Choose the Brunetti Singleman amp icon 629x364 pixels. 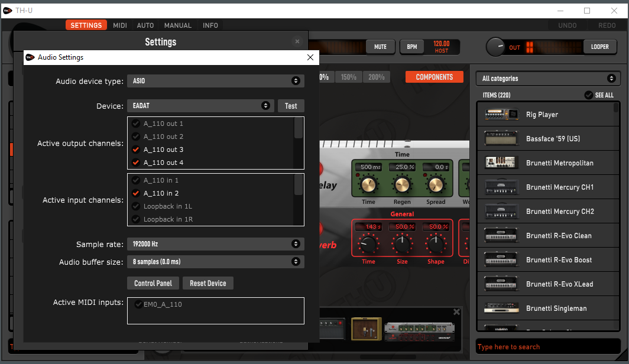pos(501,308)
